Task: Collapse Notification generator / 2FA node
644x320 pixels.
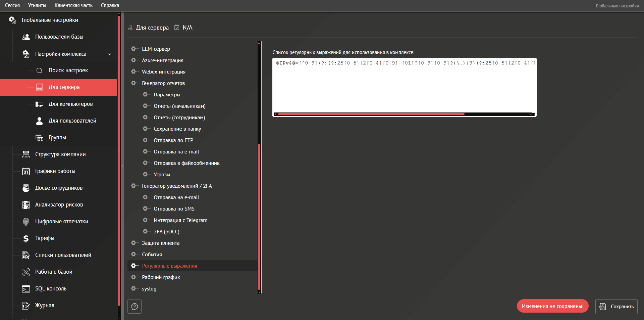Action: coord(133,186)
